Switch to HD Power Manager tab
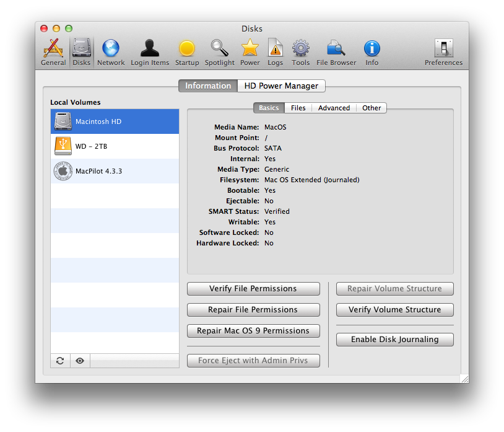This screenshot has height=432, width=504. [x=281, y=86]
